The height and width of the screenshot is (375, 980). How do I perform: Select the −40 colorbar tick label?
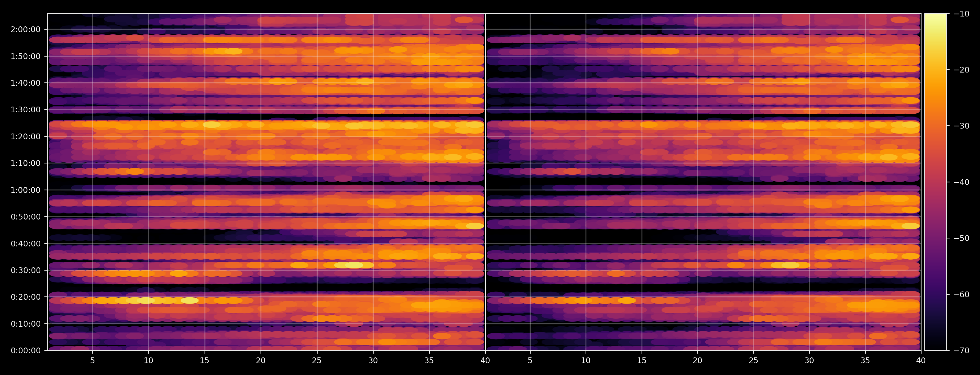click(x=961, y=182)
